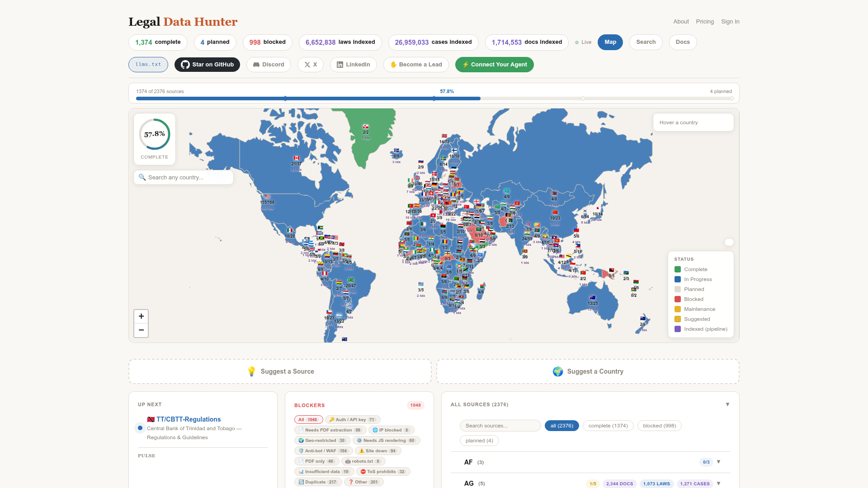This screenshot has width=868, height=488.
Task: Zoom out on the map
Action: click(141, 330)
